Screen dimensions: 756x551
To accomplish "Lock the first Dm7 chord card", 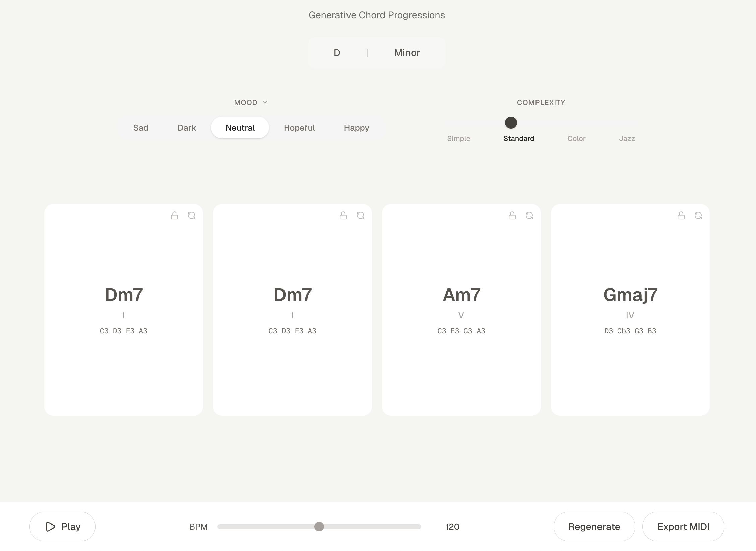I will [x=174, y=216].
